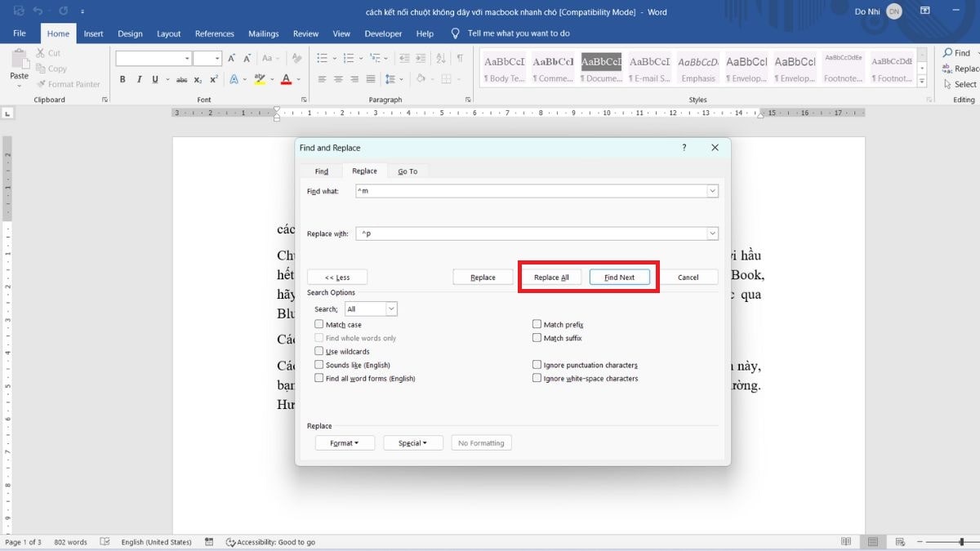This screenshot has width=980, height=551.
Task: Switch to the Go To tab
Action: click(x=408, y=171)
